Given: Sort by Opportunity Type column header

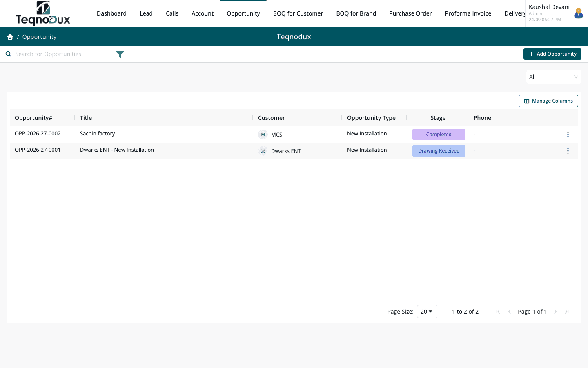Looking at the screenshot, I should pyautogui.click(x=371, y=118).
